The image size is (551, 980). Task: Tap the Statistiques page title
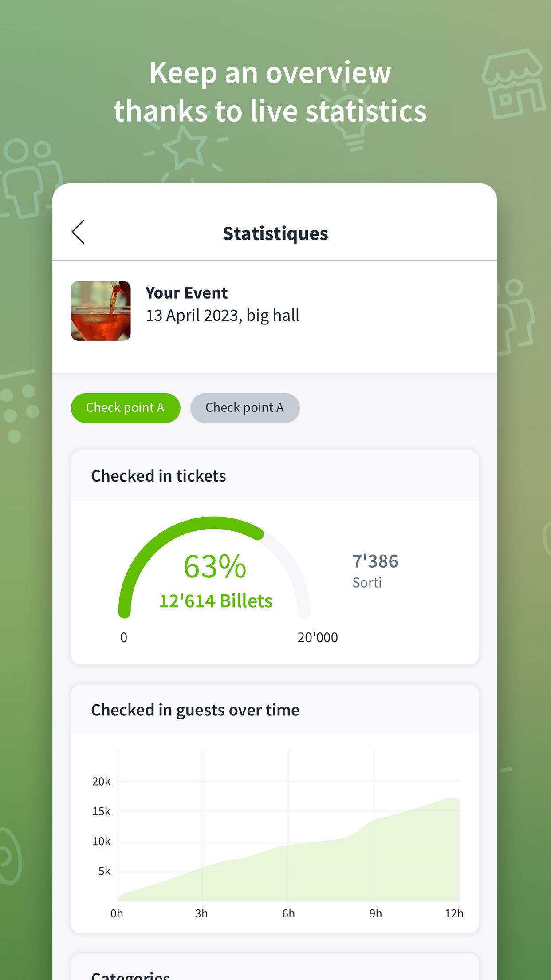coord(275,233)
